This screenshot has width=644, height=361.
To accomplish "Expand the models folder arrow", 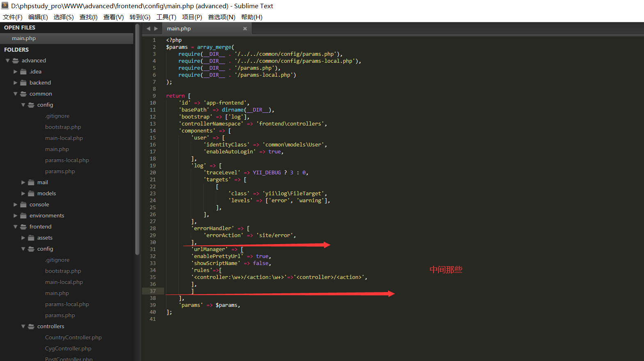I will tap(23, 193).
